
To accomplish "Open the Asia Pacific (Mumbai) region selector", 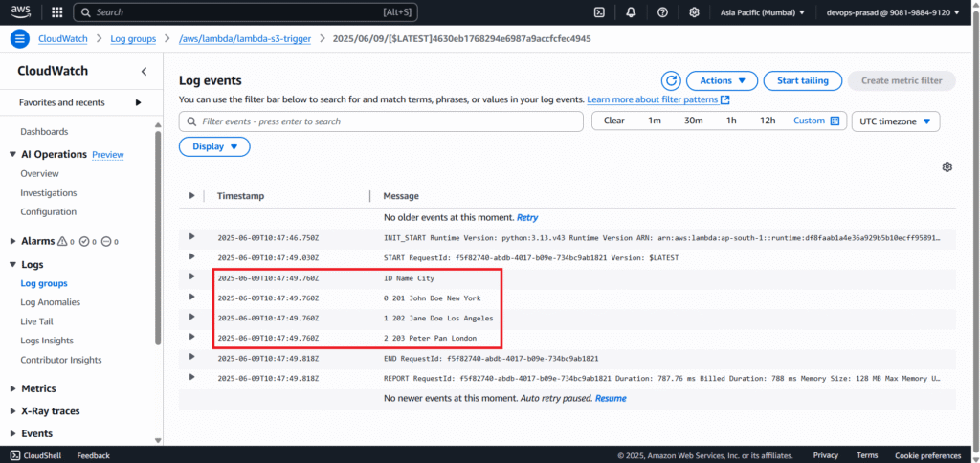I will pos(763,11).
